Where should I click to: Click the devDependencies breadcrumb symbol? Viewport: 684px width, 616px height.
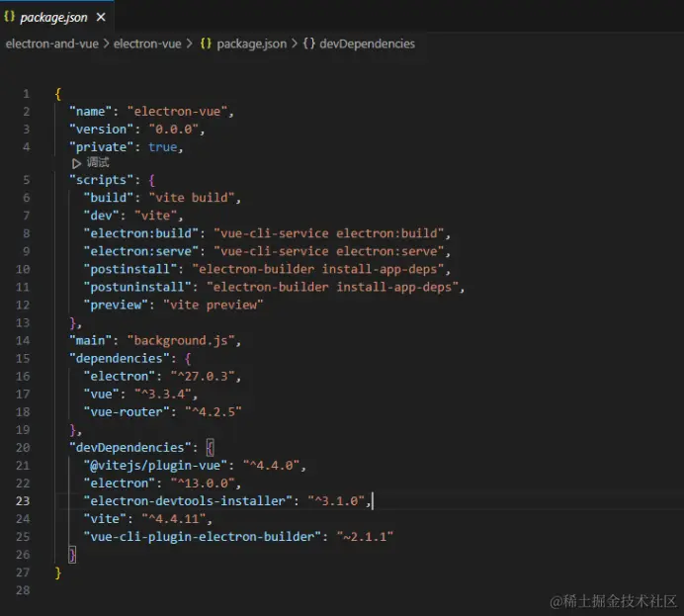(367, 44)
